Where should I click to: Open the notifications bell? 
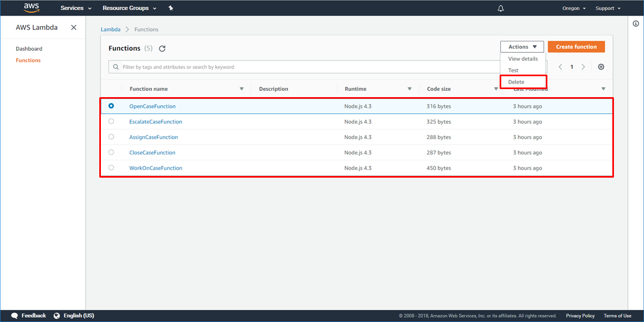(x=501, y=8)
